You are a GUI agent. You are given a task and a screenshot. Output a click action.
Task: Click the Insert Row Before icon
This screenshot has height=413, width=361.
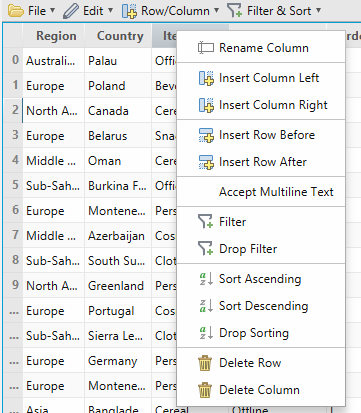coord(206,135)
